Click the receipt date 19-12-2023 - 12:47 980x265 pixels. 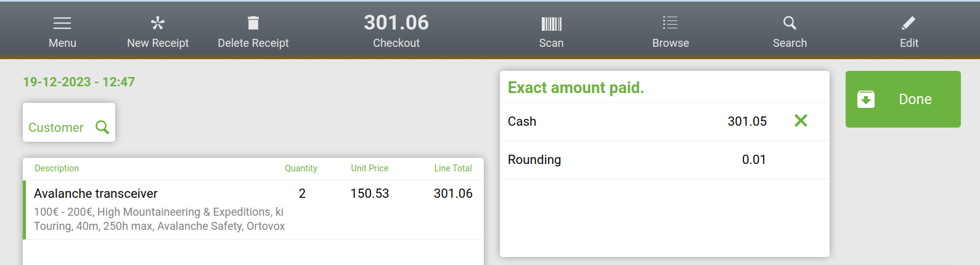coord(79,82)
